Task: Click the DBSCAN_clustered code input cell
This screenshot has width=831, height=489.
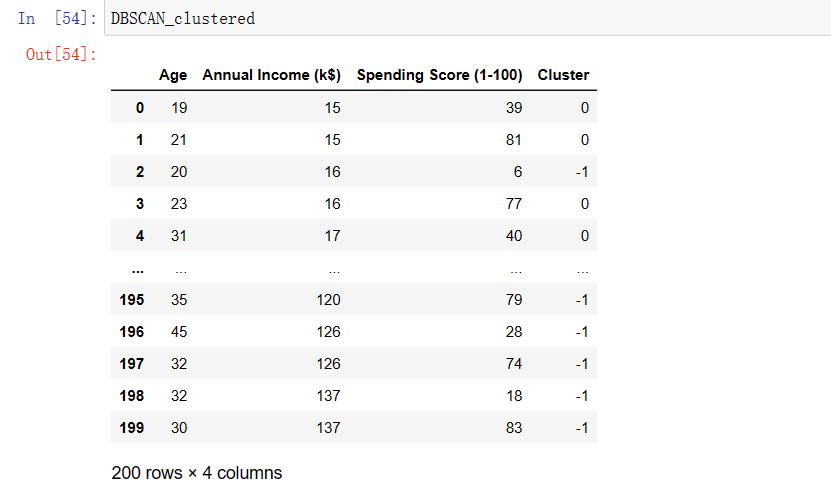Action: [x=467, y=18]
